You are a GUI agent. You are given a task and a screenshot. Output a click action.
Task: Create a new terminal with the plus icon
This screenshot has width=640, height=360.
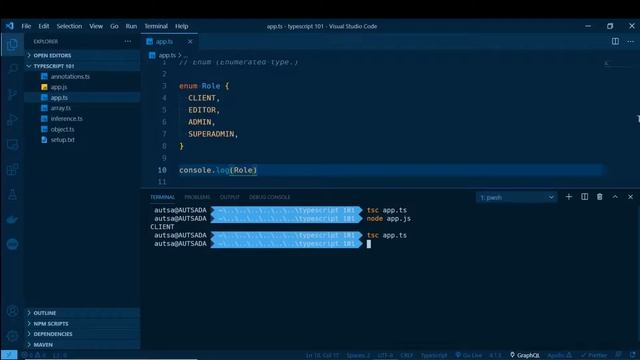[569, 197]
